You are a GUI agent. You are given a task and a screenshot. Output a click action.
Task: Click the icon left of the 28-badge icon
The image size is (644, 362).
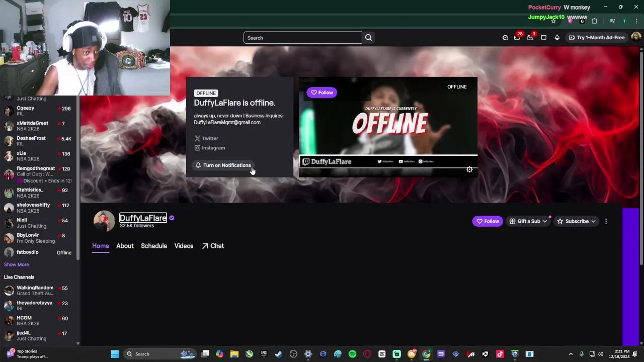505,38
